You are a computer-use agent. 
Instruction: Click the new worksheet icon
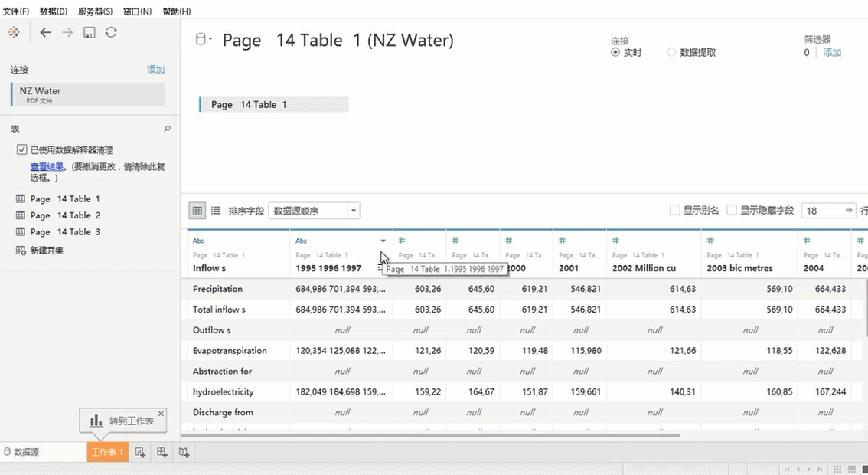140,453
